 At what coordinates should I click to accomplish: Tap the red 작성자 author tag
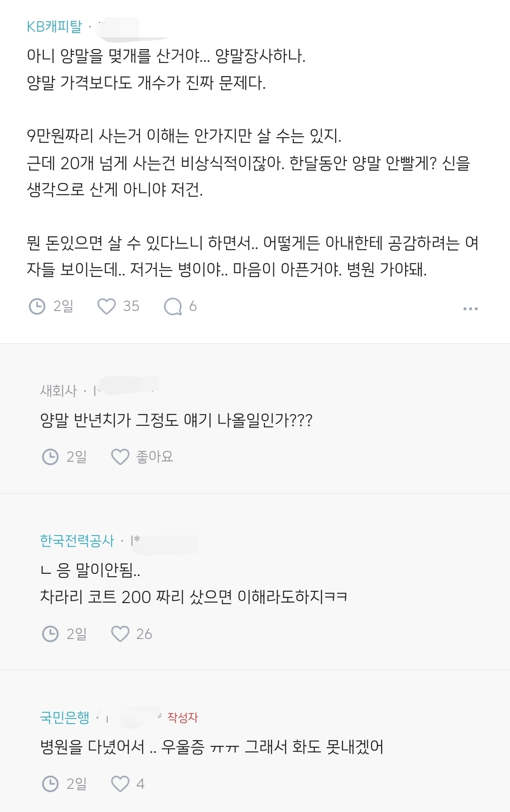(182, 717)
